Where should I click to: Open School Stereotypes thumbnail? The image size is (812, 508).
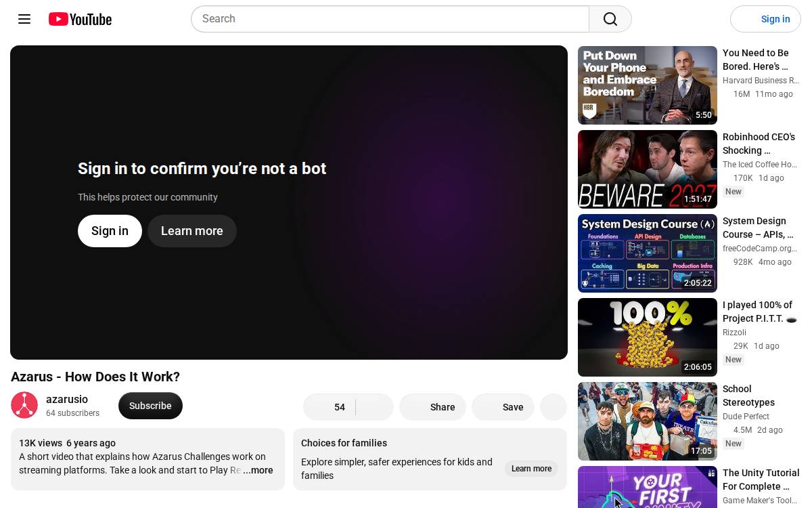pyautogui.click(x=648, y=421)
